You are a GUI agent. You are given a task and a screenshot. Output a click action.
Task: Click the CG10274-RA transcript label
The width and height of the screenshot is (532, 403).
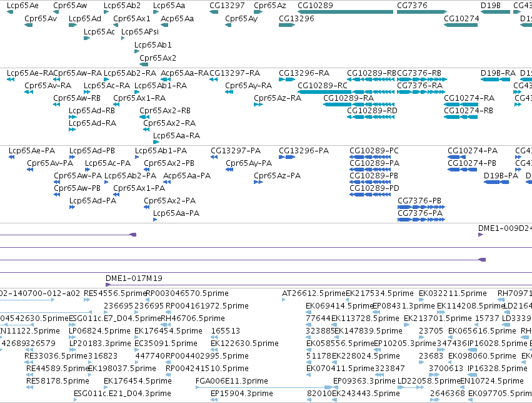469,98
